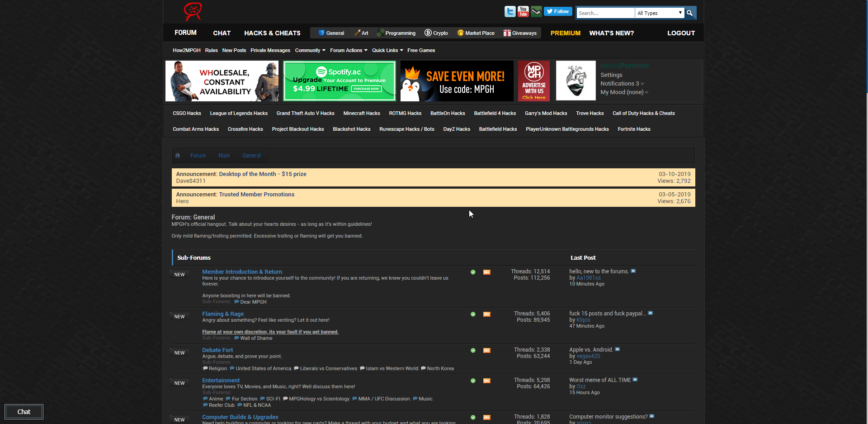Click the Twitter social icon in the header
Viewport: 868px width, 424px height.
click(510, 11)
